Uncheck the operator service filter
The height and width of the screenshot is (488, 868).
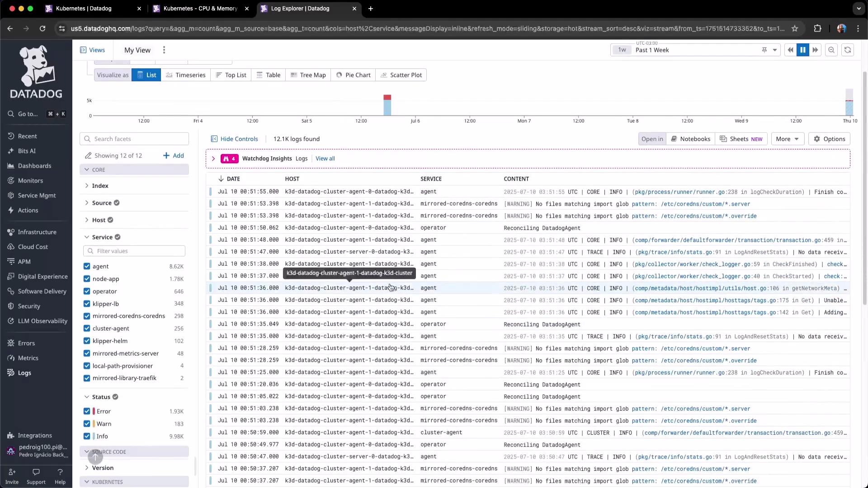(87, 291)
